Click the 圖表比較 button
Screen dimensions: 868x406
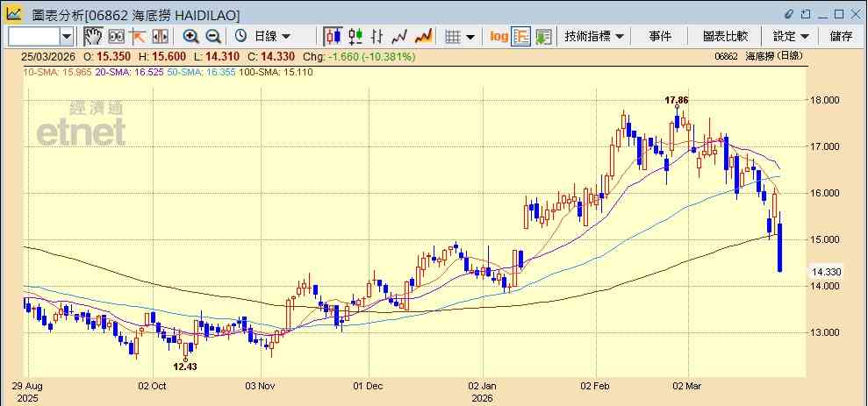[725, 37]
